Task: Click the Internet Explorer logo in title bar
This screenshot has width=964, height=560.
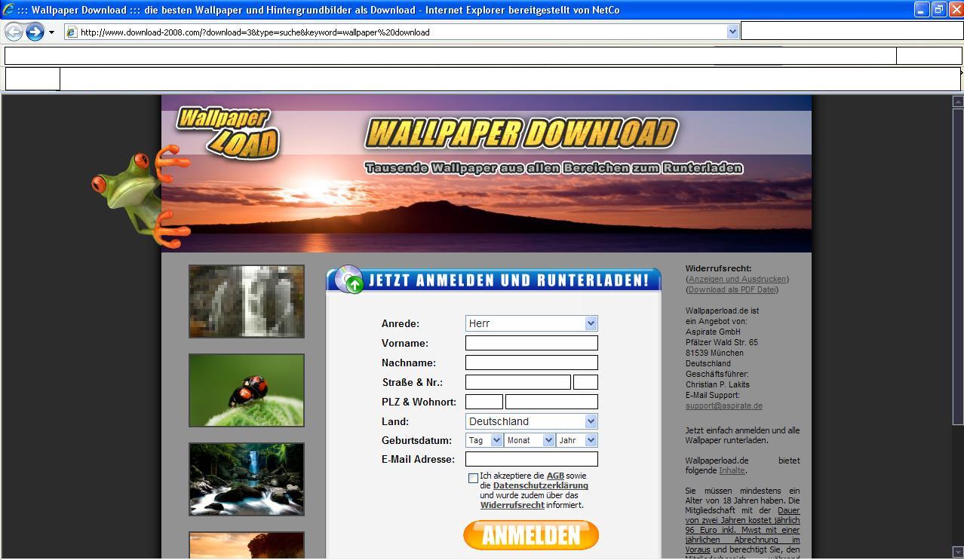Action: [x=9, y=10]
